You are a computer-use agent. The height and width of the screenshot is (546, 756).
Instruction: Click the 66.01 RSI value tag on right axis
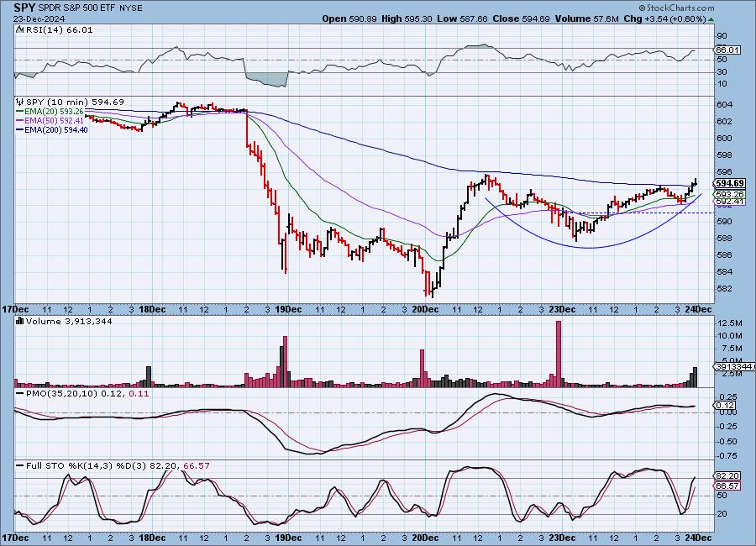[727, 50]
